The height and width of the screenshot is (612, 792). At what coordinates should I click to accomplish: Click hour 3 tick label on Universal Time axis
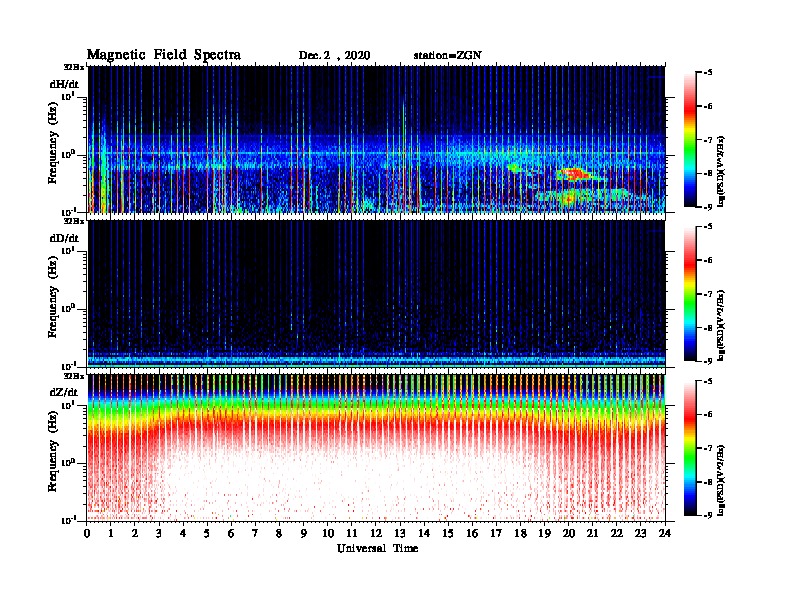(159, 533)
